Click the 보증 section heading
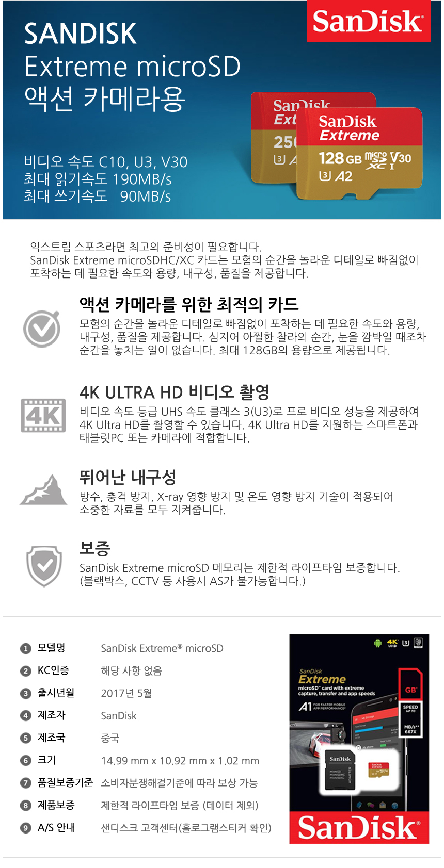This screenshot has width=444, height=868. [94, 548]
